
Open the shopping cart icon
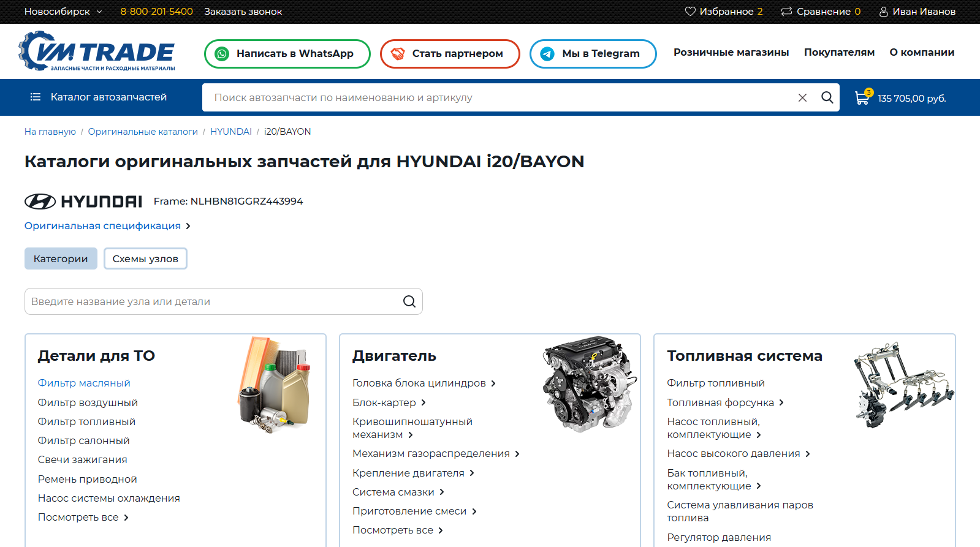point(863,97)
